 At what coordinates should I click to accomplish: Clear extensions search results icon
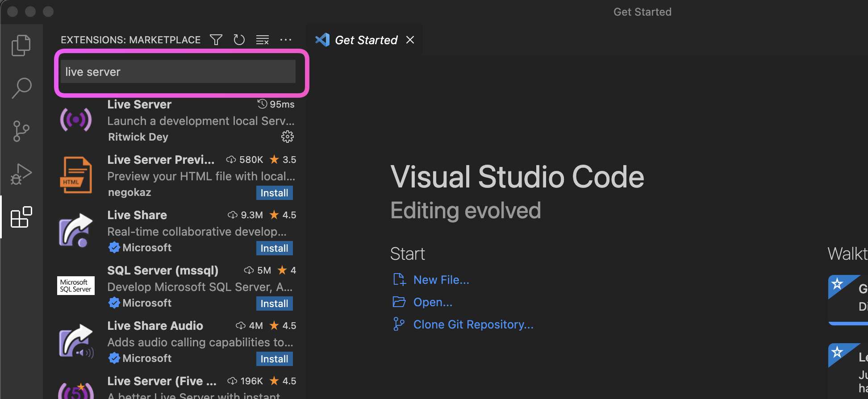click(263, 40)
